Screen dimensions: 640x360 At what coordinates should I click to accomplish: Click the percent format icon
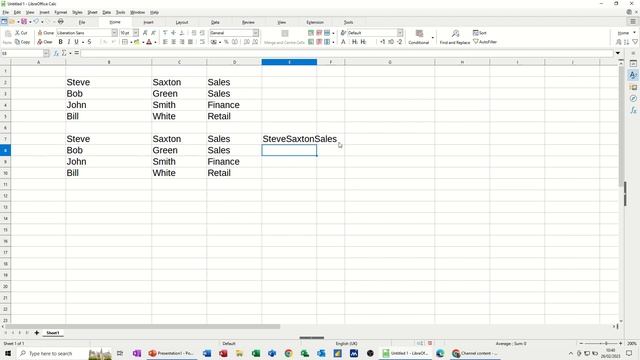pos(226,42)
